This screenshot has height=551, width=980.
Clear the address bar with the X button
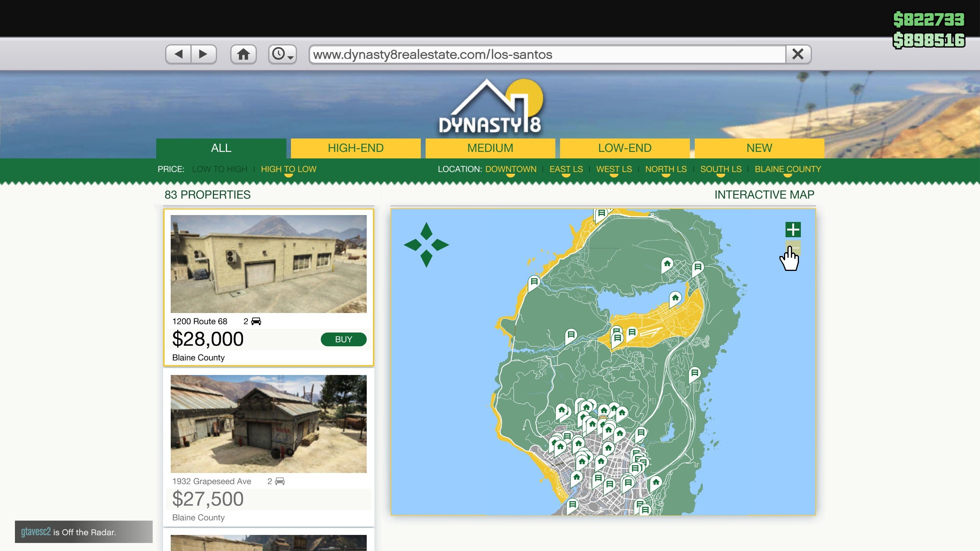[799, 54]
